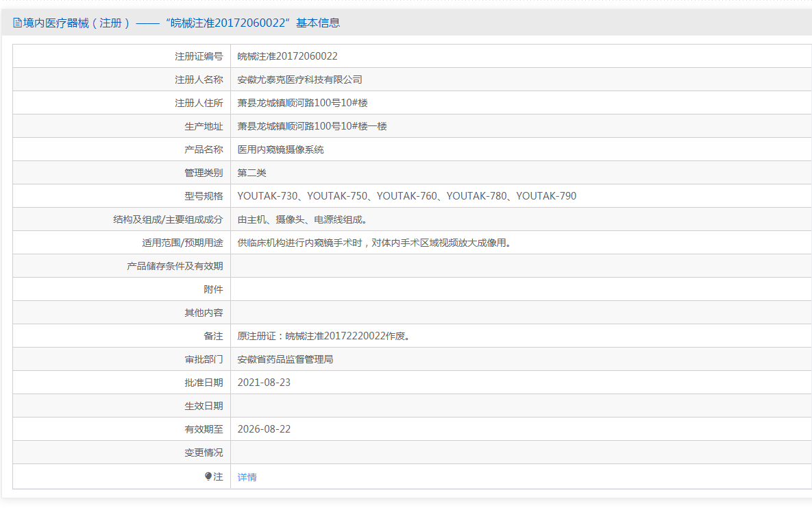Select management class value 第二类

click(x=251, y=173)
